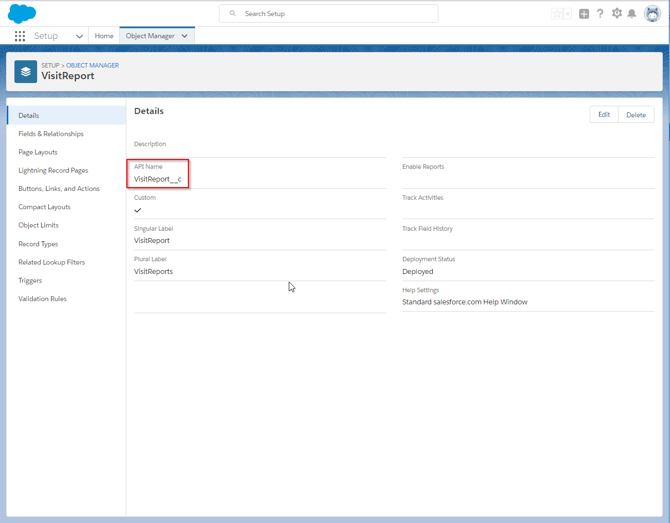Click the Description field label
This screenshot has height=523, width=670.
point(150,144)
